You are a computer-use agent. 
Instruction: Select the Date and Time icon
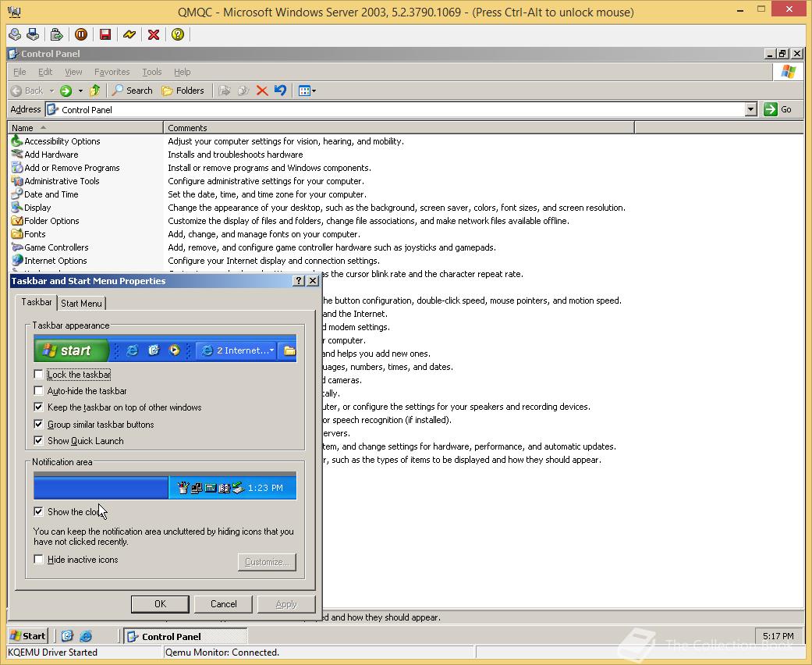17,194
